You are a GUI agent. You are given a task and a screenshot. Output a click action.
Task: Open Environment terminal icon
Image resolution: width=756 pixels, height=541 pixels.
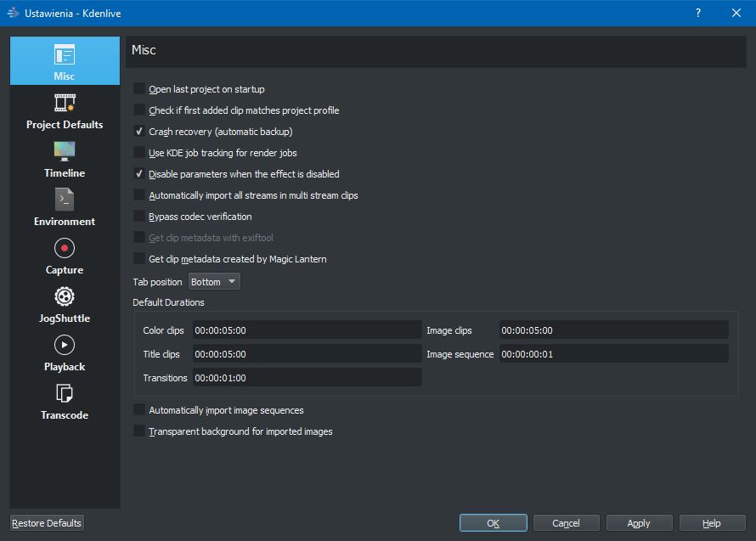pyautogui.click(x=65, y=200)
